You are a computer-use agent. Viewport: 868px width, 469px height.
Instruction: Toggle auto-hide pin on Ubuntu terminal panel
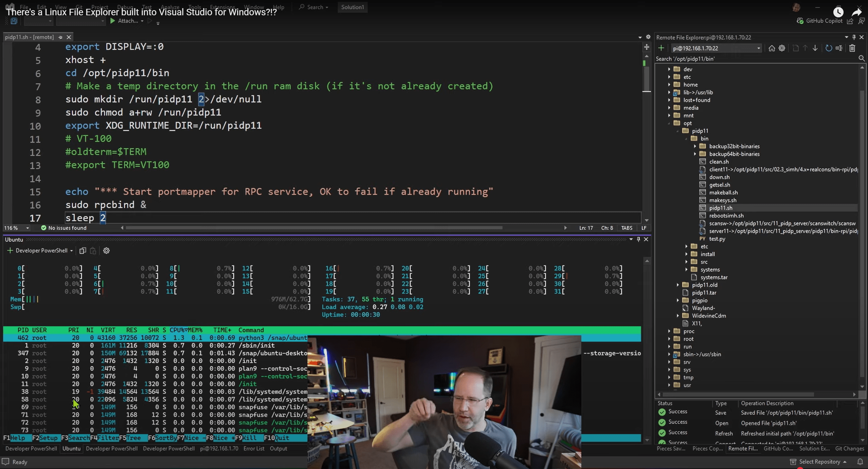(638, 239)
